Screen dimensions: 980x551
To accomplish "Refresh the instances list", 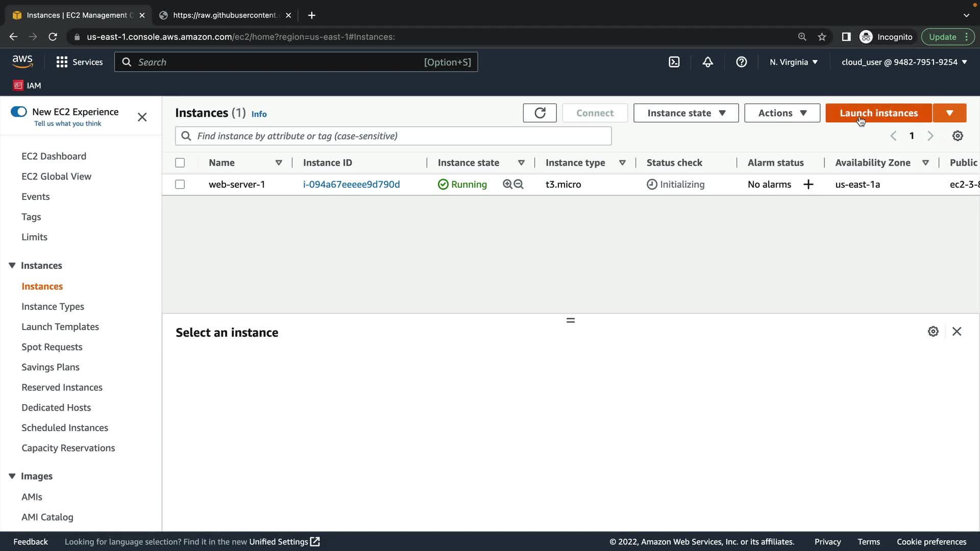I will click(540, 113).
